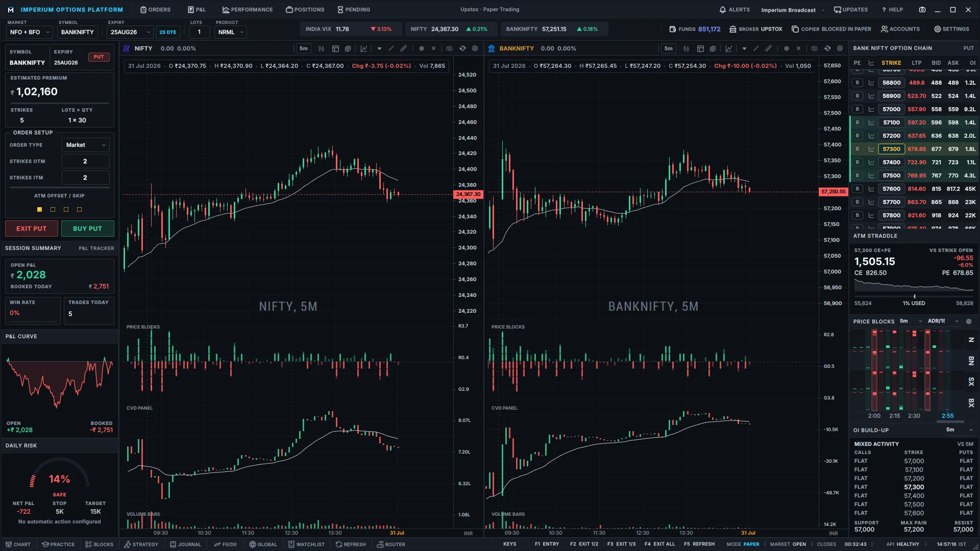Toggle B button for 56800 strike
980x551 pixels.
pyautogui.click(x=857, y=83)
